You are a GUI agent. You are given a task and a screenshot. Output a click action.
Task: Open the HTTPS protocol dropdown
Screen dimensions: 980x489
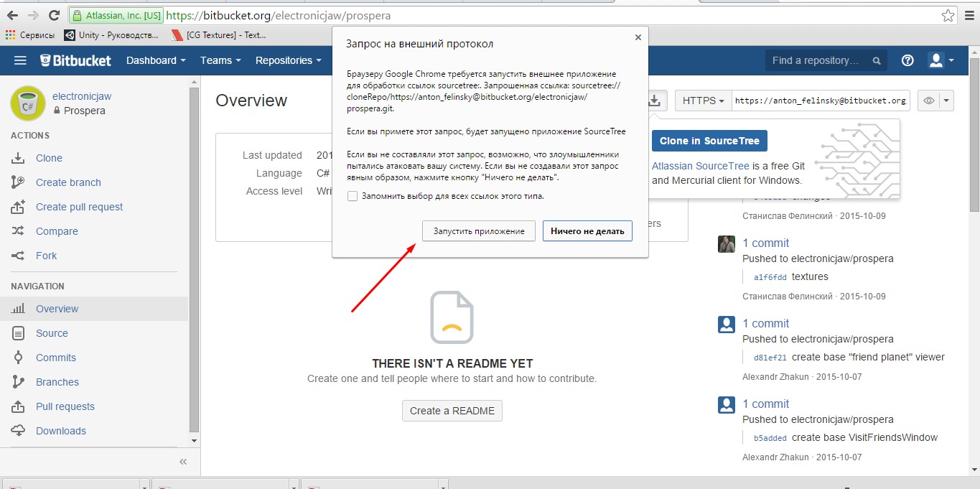point(704,101)
